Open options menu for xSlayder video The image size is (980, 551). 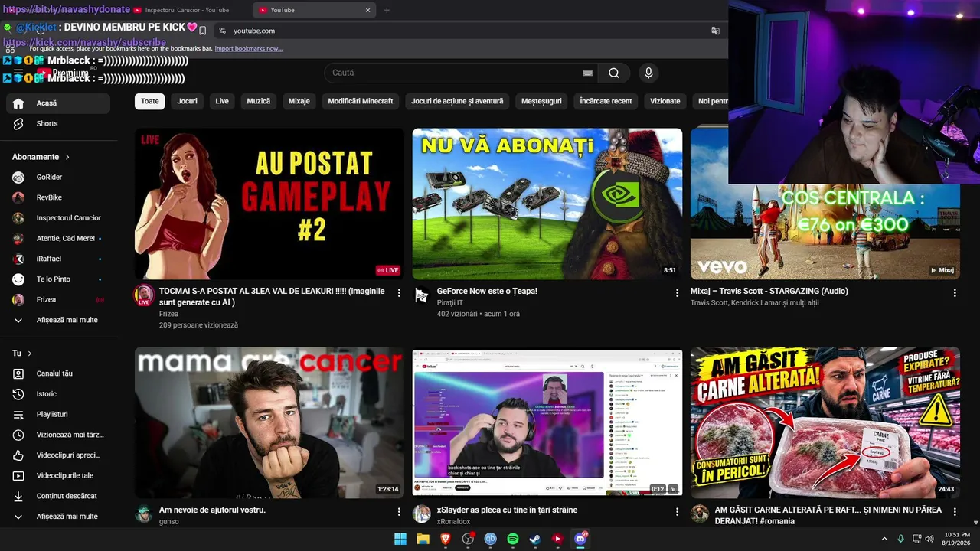[677, 511]
